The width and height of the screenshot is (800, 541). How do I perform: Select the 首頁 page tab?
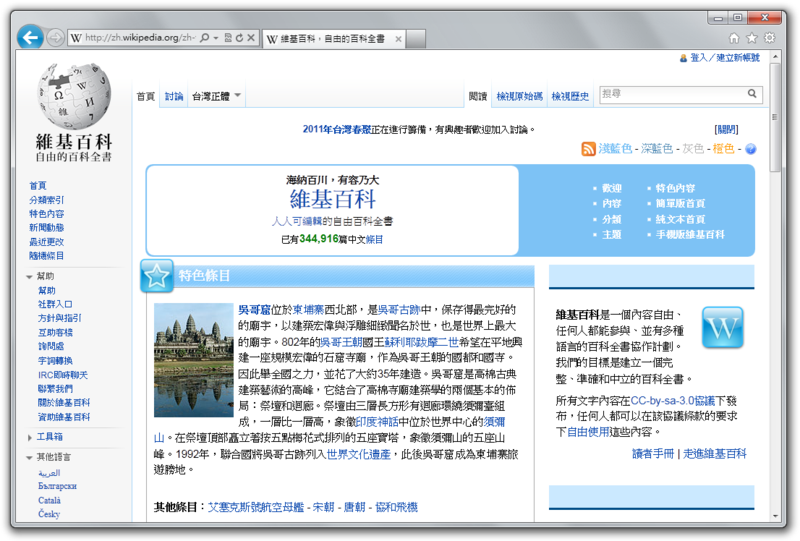146,96
